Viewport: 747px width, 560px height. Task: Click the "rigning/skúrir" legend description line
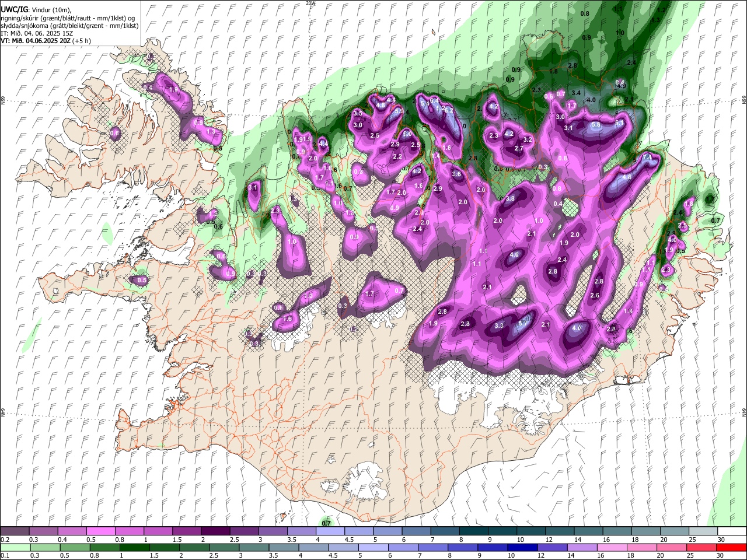[68, 18]
